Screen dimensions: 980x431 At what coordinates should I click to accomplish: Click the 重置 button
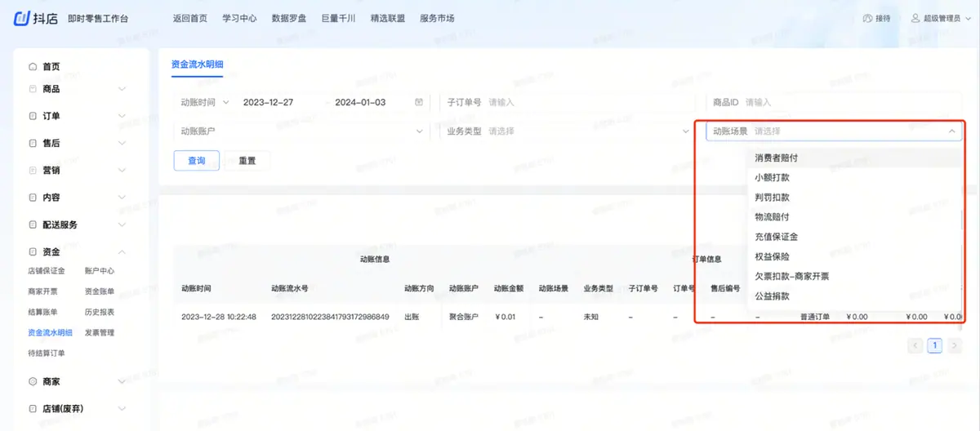[x=247, y=161]
